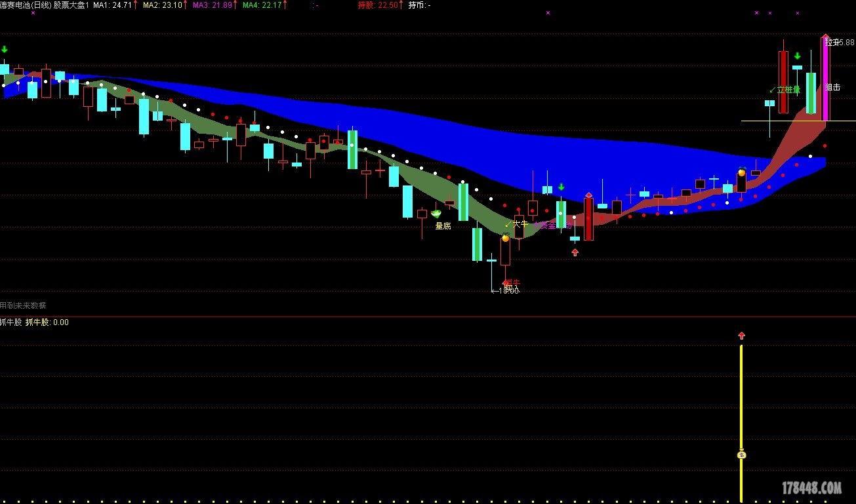Screen dimensions: 856x504
Task: Click the magenta x marker at top left
Action: pyautogui.click(x=33, y=12)
